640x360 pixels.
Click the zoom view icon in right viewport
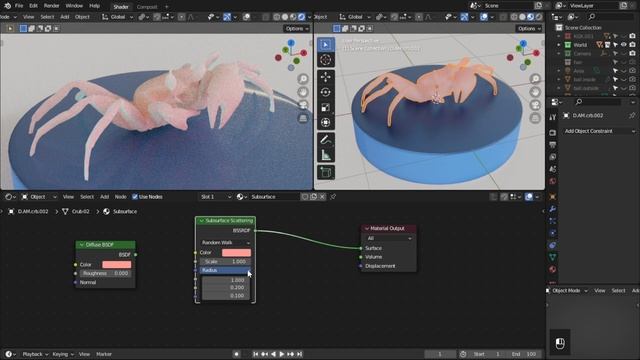[x=535, y=79]
